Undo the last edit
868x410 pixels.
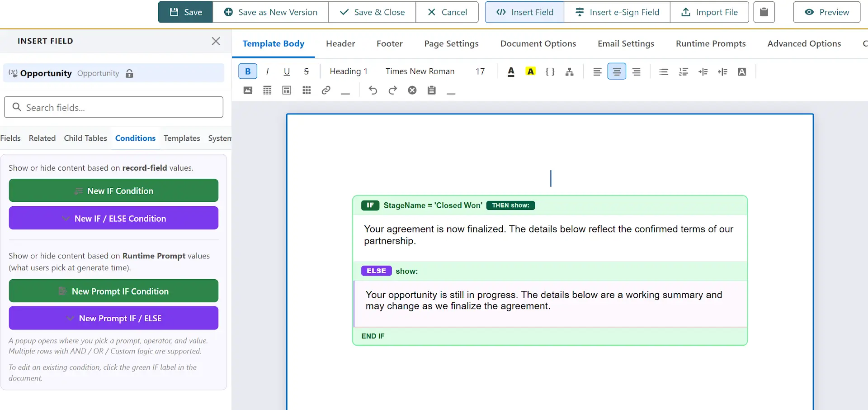(373, 90)
